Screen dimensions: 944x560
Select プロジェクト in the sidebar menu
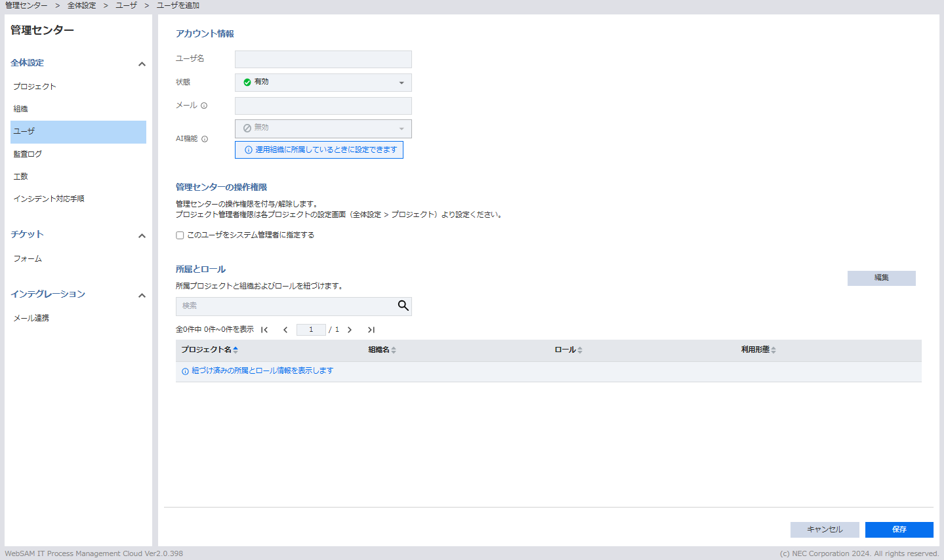click(x=35, y=87)
